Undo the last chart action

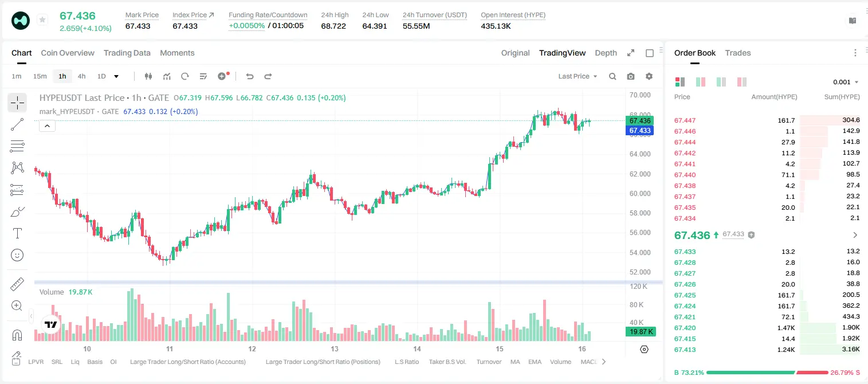250,76
